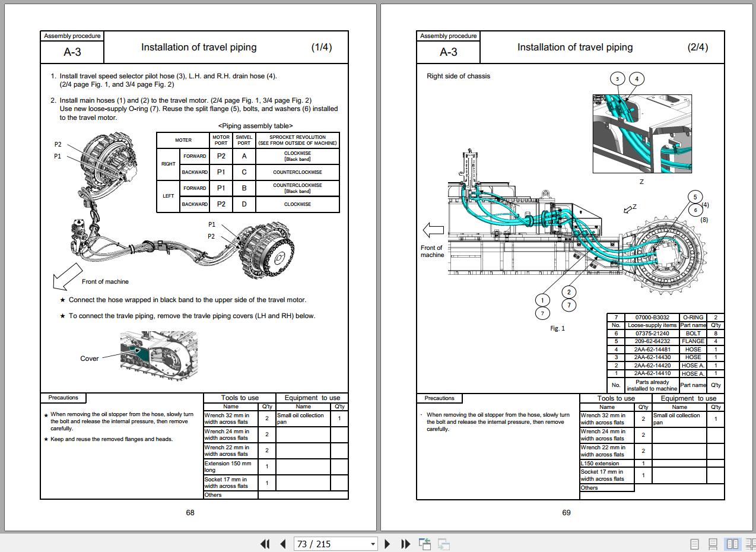Click the travel piping cover illustration

(158, 354)
